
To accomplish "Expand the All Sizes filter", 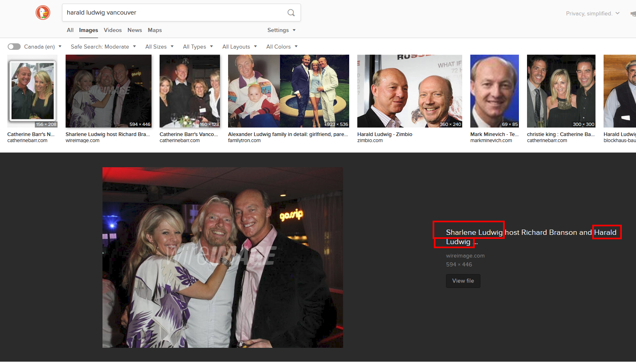I will (160, 47).
